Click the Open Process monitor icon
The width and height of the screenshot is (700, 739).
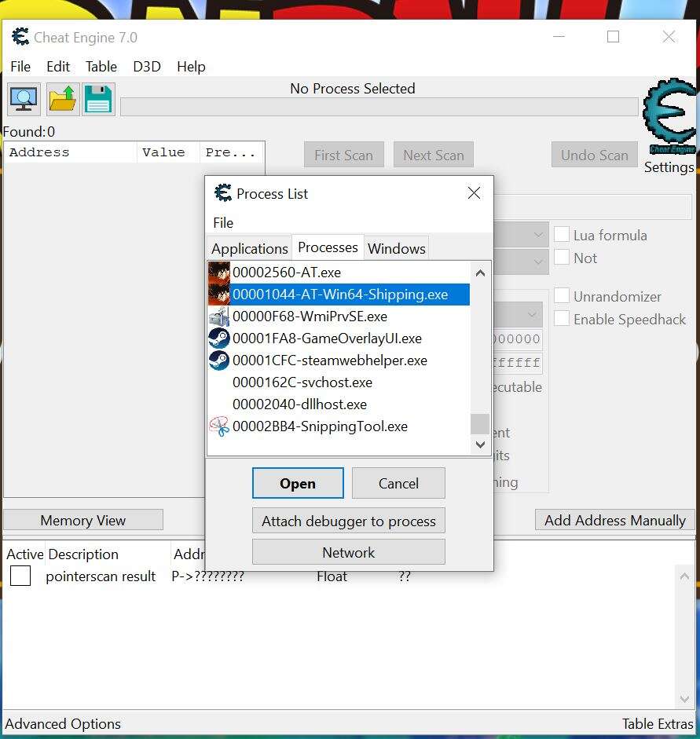(x=24, y=99)
